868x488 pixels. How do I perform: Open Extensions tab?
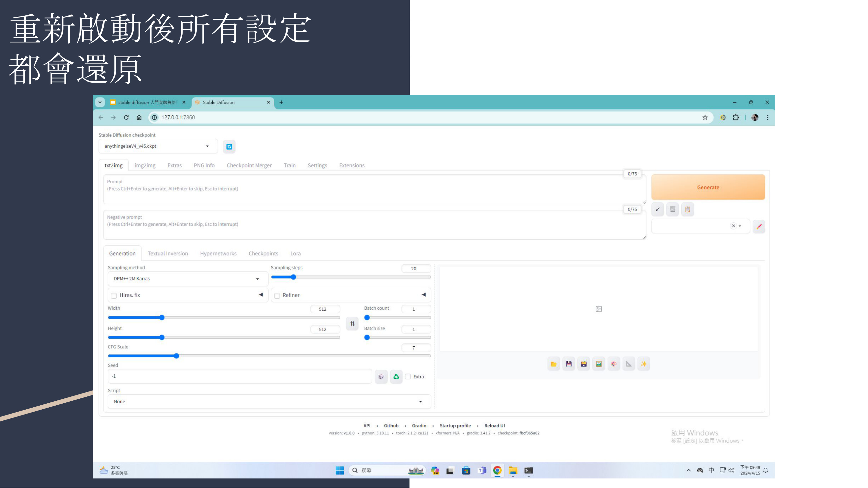pyautogui.click(x=352, y=165)
